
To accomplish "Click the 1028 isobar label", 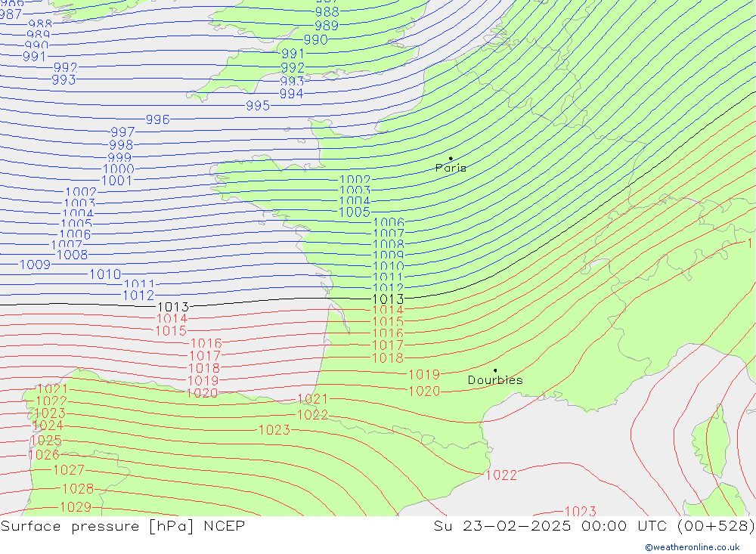I will point(78,488).
